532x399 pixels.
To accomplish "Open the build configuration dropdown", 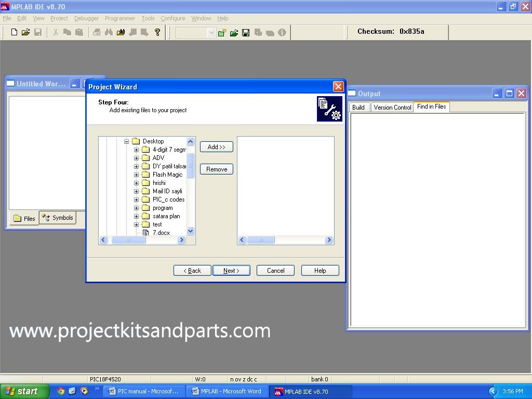I will coord(211,33).
